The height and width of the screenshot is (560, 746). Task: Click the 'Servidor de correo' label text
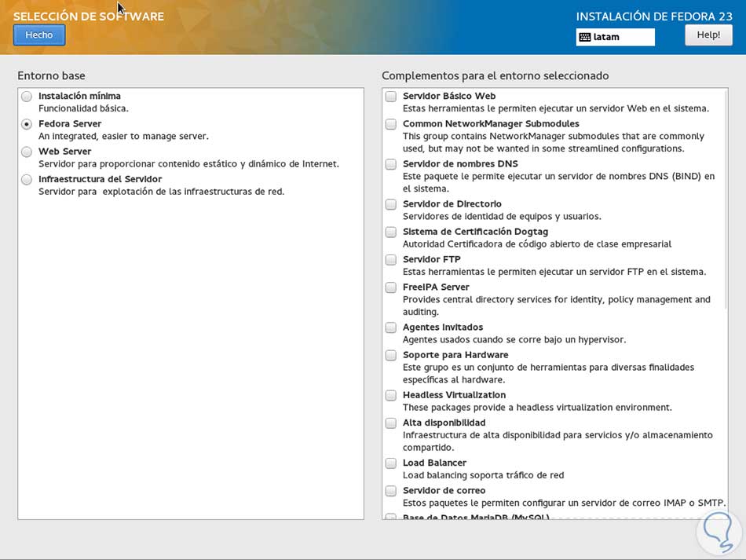click(444, 490)
